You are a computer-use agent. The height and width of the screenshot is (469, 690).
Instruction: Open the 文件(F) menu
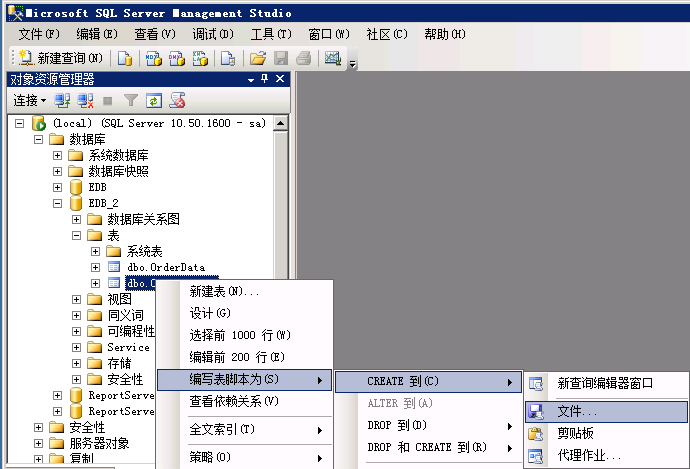pos(39,34)
